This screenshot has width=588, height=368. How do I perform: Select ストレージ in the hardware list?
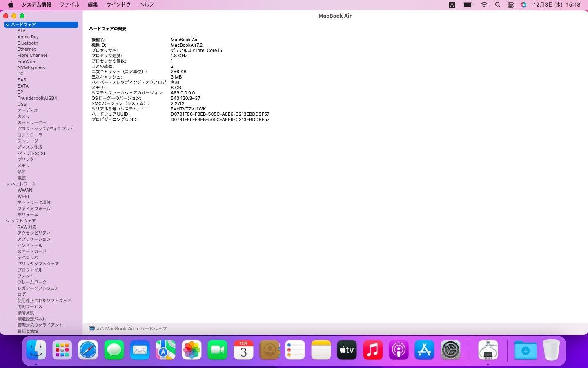28,141
